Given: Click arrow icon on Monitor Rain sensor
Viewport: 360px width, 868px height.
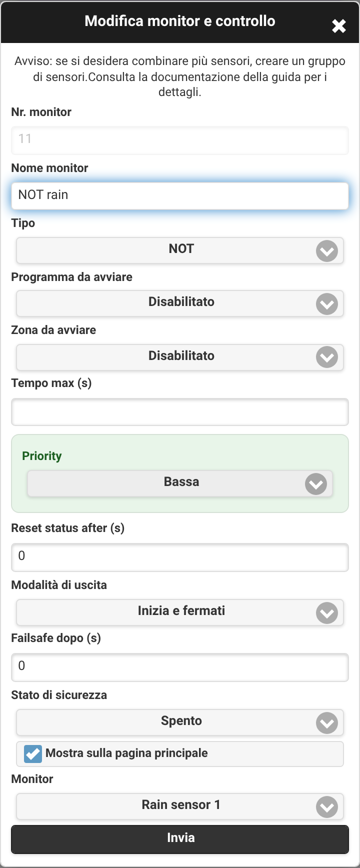Looking at the screenshot, I should coord(327,807).
